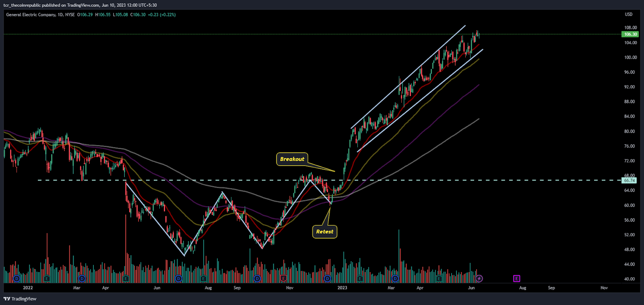Click the red earnings E marker before Nov 2022
The image size is (644, 305).
click(283, 278)
